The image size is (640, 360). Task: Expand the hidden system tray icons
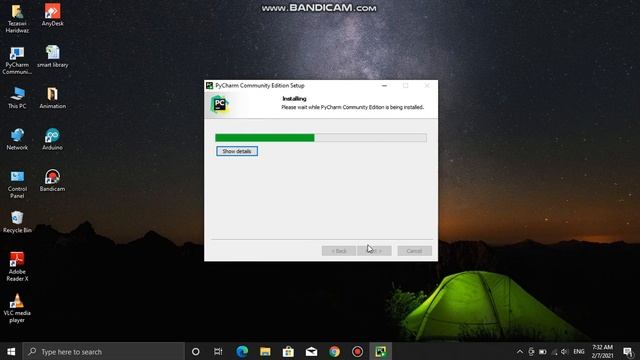click(x=520, y=351)
